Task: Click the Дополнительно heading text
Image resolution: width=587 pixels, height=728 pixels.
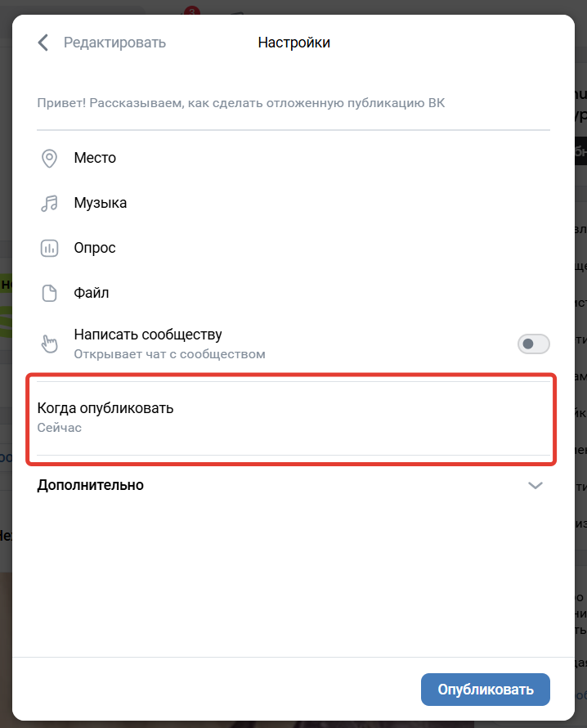Action: pyautogui.click(x=91, y=485)
